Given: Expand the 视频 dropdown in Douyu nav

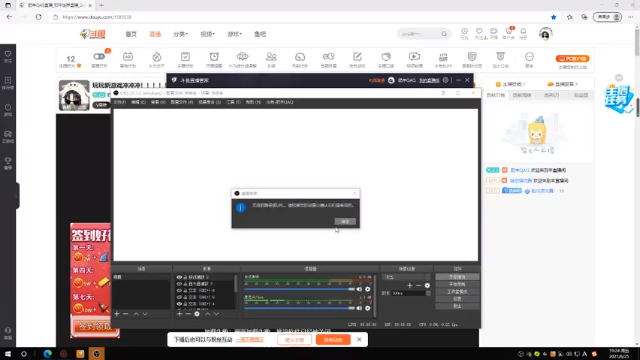Looking at the screenshot, I should 207,34.
